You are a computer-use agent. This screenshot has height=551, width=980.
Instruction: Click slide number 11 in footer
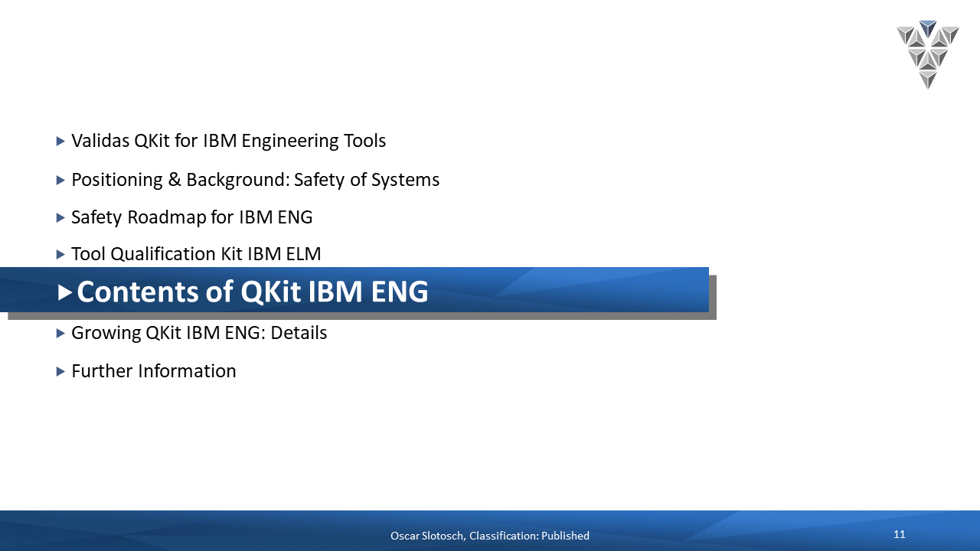(x=900, y=534)
